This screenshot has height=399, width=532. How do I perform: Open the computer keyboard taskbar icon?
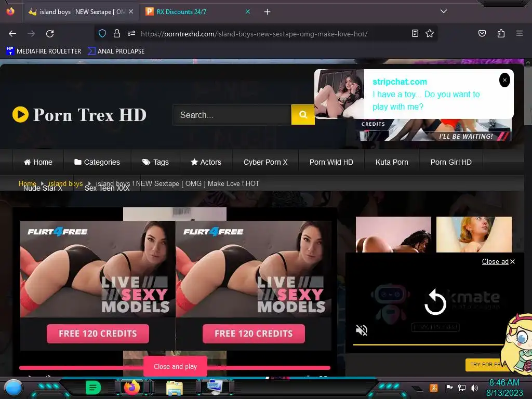click(215, 387)
